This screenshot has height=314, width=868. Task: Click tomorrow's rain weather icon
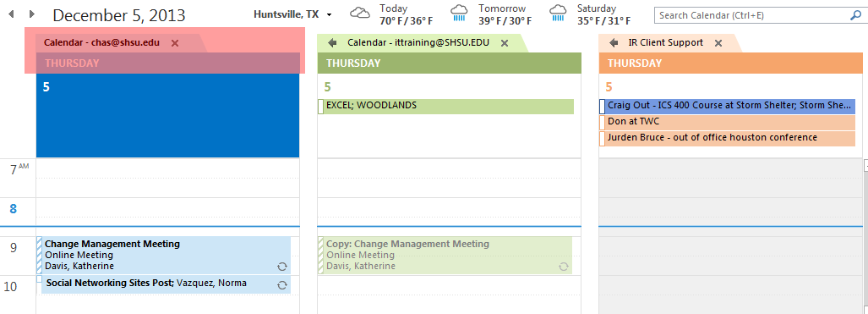tap(459, 14)
